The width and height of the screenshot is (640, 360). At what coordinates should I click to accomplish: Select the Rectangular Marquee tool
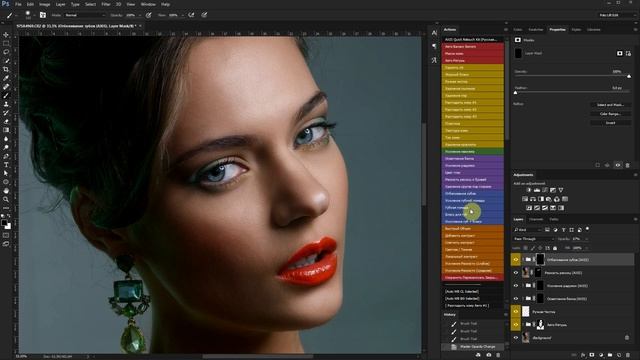6,43
